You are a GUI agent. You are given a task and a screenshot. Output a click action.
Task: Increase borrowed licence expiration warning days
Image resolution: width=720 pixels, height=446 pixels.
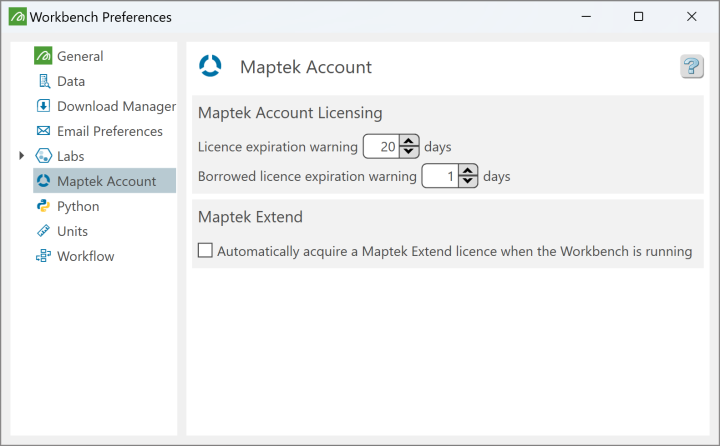467,171
